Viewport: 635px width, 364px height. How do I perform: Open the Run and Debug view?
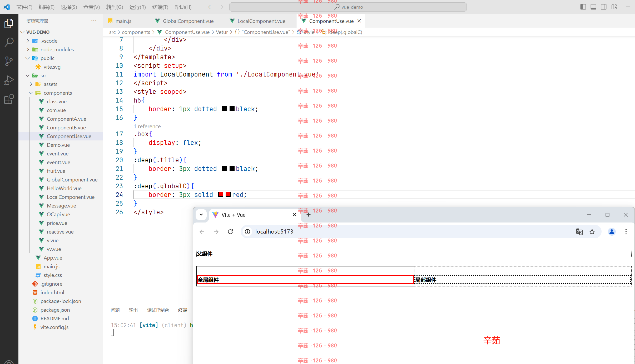coord(9,80)
